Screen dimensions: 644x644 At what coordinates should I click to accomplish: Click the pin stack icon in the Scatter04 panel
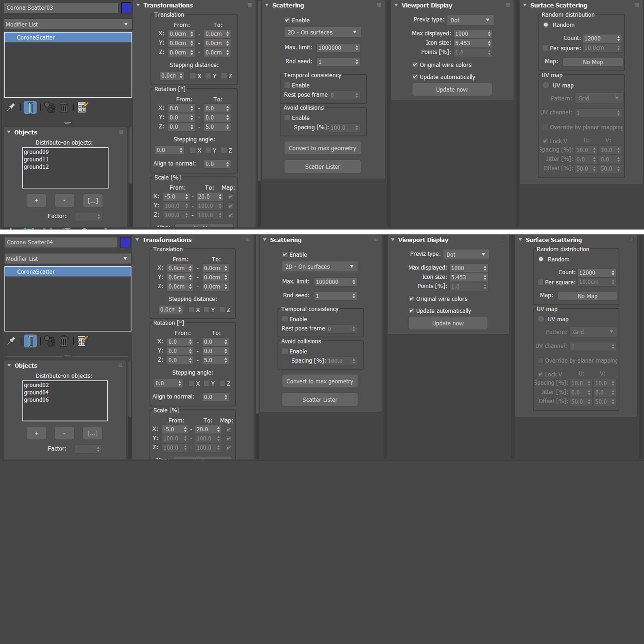click(11, 341)
